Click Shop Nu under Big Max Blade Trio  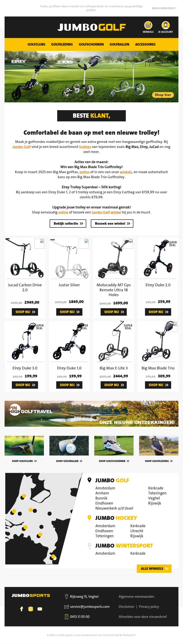point(158,385)
